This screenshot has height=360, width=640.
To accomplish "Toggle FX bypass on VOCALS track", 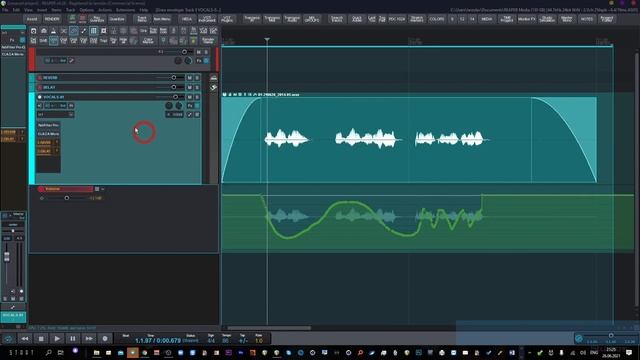I will point(197,106).
